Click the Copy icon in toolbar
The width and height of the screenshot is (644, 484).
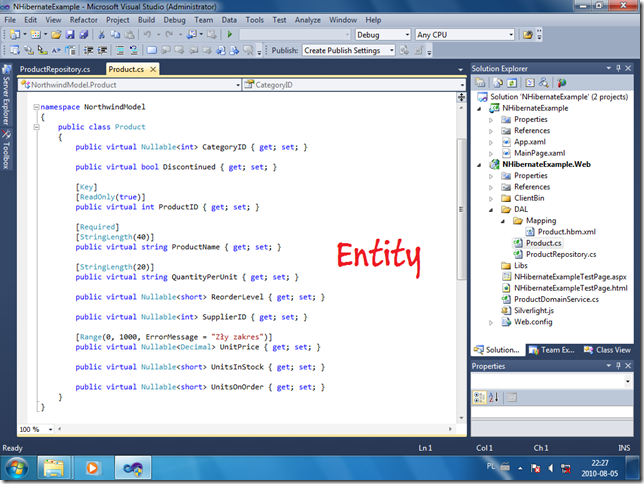[x=115, y=35]
